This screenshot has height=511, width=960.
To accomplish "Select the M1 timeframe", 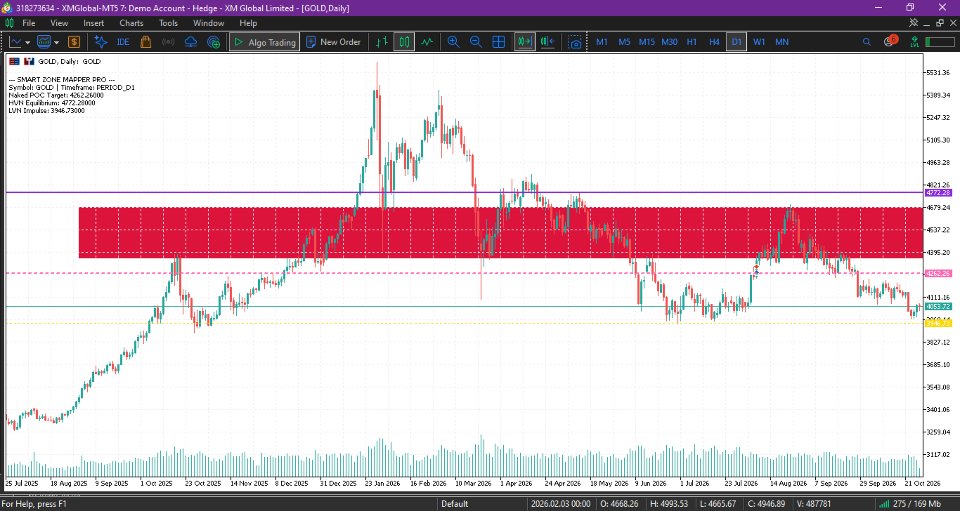I will [602, 42].
